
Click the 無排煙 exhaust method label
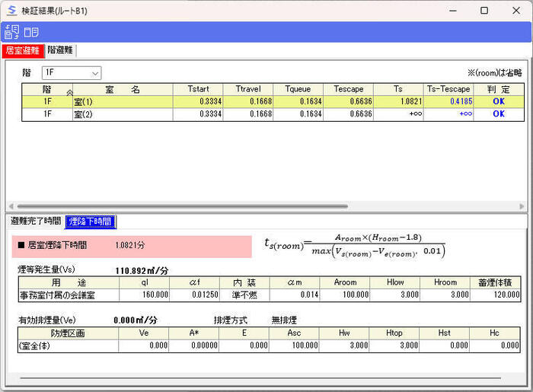(284, 320)
